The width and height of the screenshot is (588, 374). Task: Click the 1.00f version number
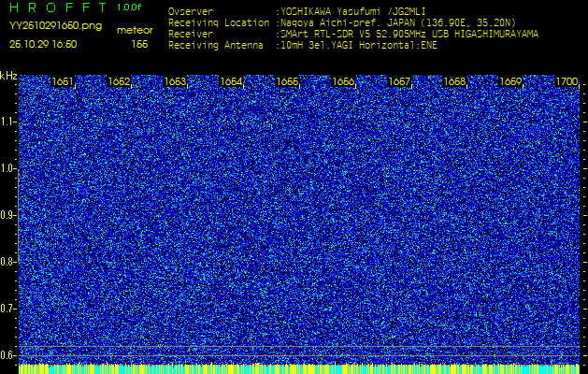129,7
